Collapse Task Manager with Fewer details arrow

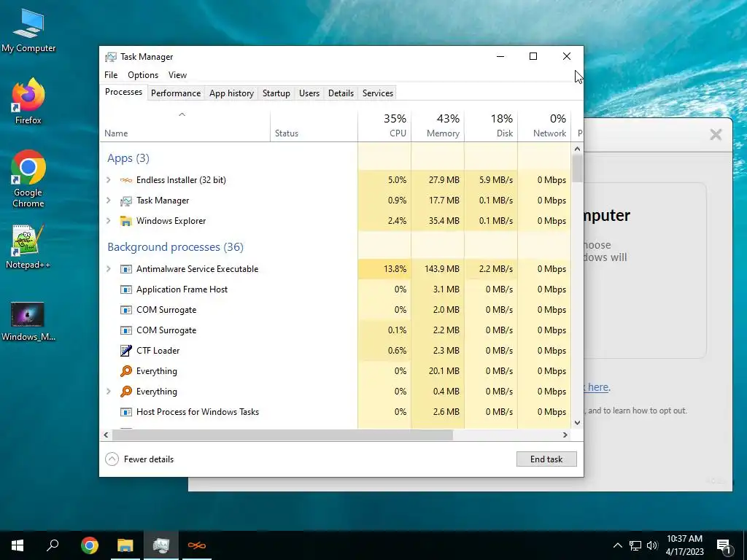(112, 459)
